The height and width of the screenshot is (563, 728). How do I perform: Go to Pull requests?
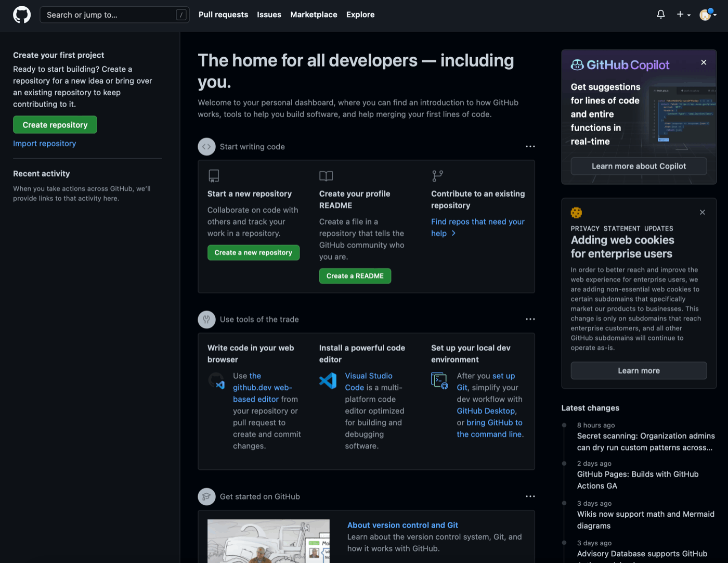point(223,15)
